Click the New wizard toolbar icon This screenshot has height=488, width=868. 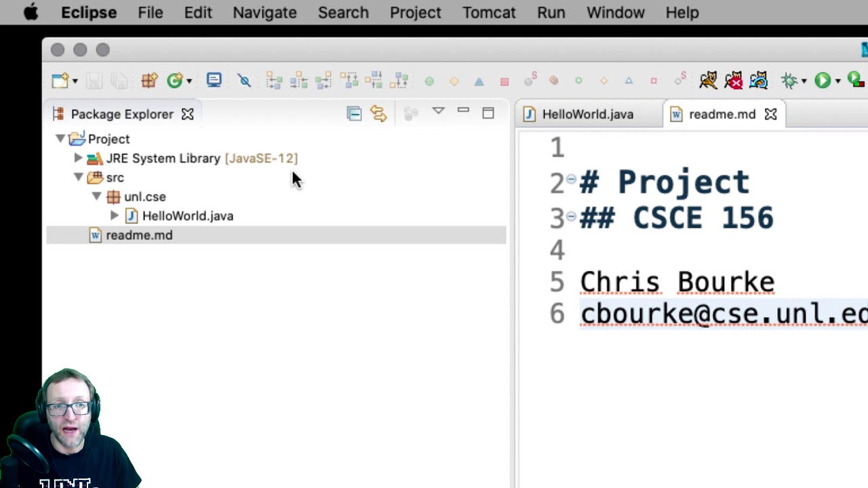click(x=59, y=81)
